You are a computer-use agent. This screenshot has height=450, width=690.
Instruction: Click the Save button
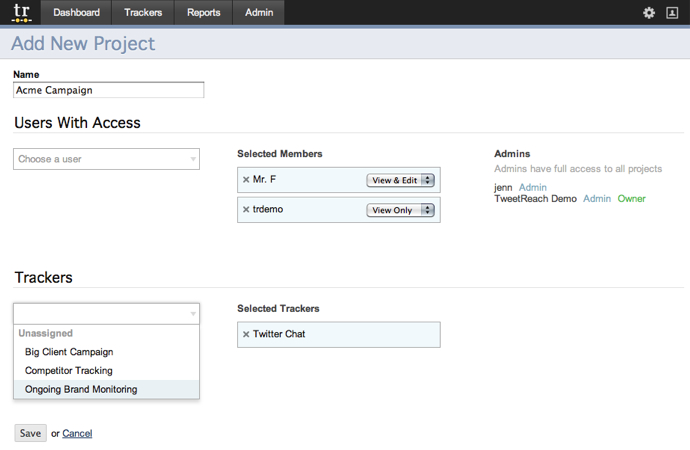30,433
